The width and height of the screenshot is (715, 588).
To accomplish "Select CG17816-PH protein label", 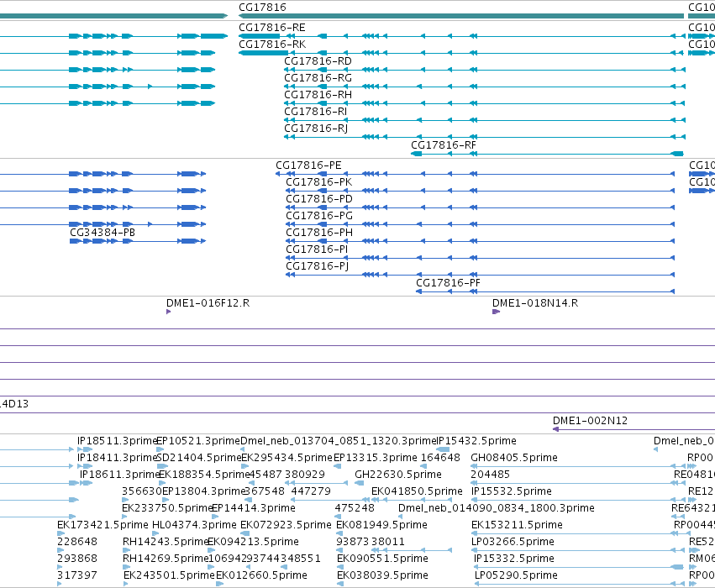I will [319, 233].
